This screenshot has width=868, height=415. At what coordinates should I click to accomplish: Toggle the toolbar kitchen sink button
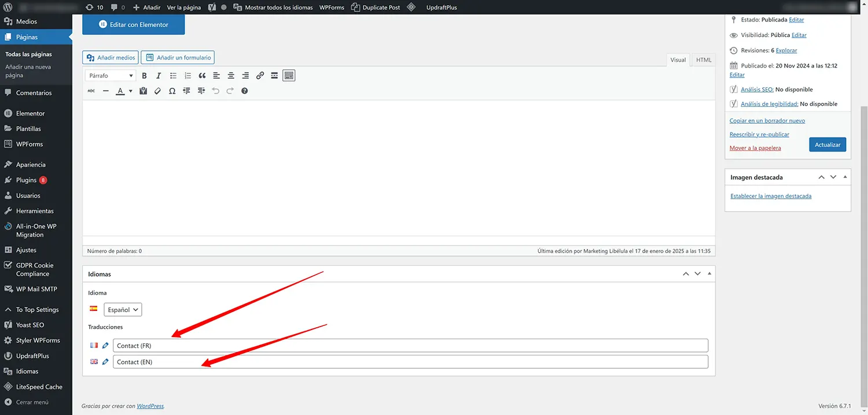click(x=289, y=76)
